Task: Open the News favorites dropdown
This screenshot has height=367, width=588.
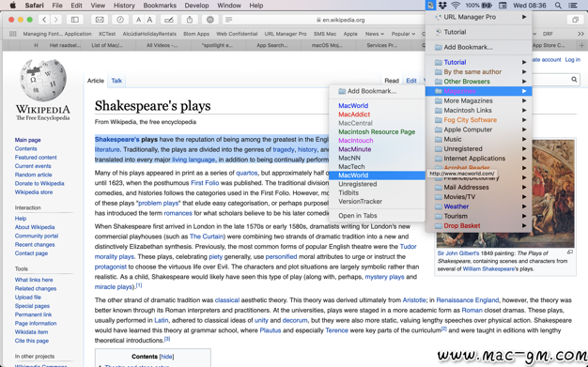Action: [375, 34]
